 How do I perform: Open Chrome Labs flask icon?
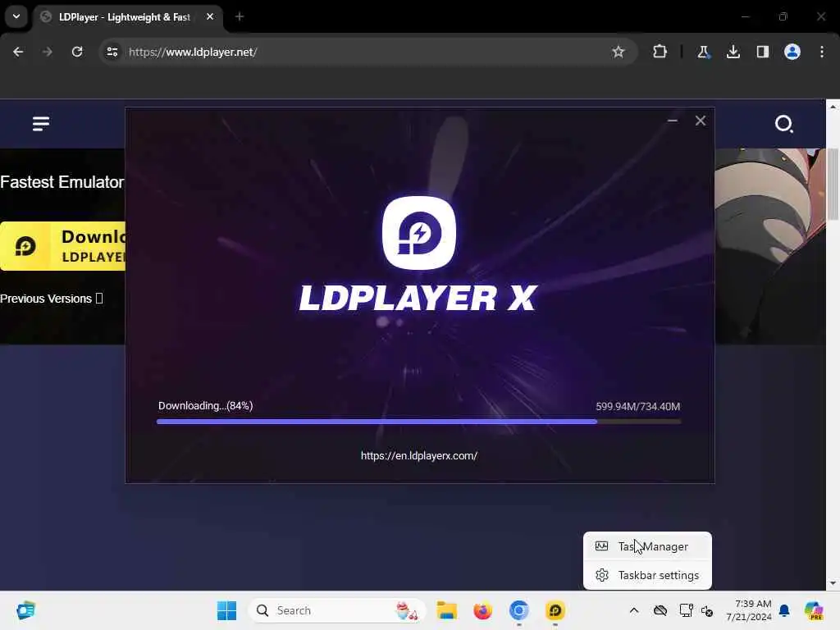tap(703, 52)
